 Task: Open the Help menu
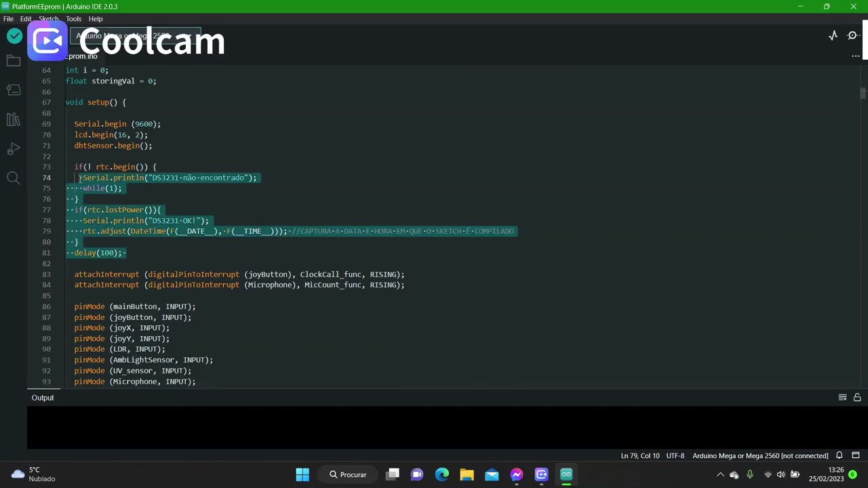tap(96, 19)
